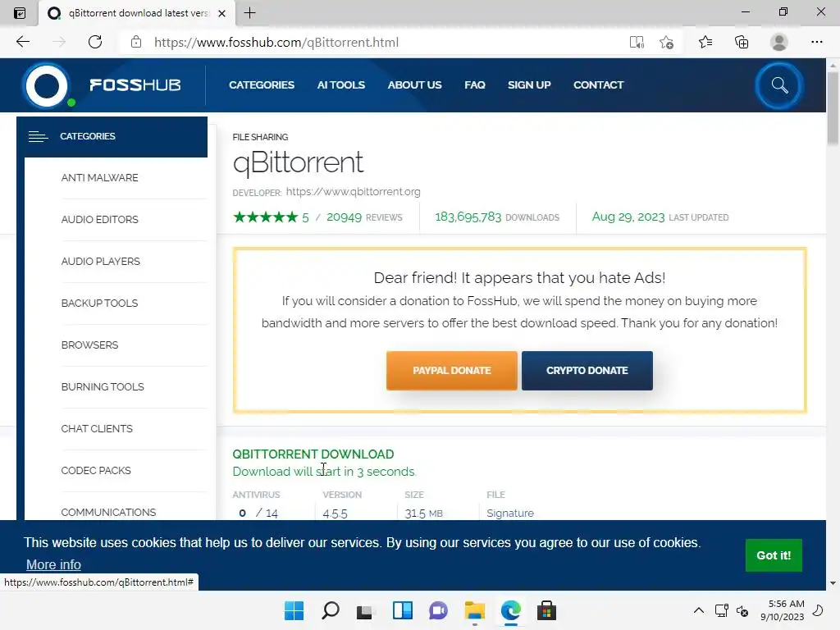The image size is (840, 630).
Task: Open the Collections icon
Action: pyautogui.click(x=742, y=42)
